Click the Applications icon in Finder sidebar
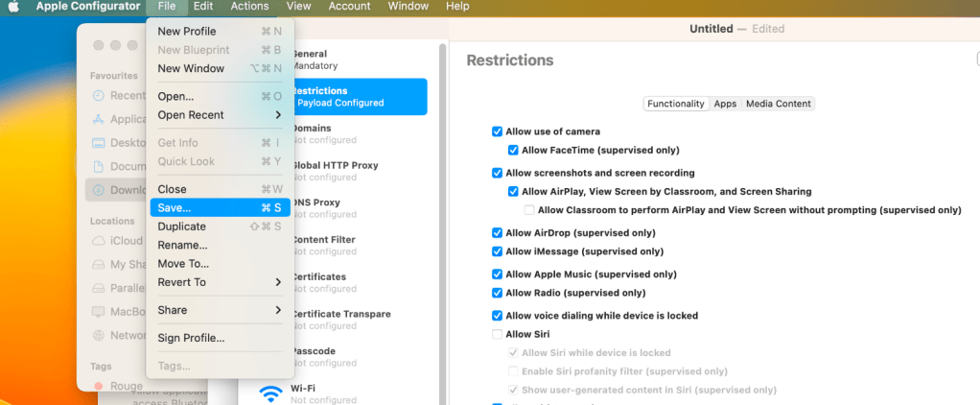Viewport: 980px width, 405px height. tap(99, 119)
